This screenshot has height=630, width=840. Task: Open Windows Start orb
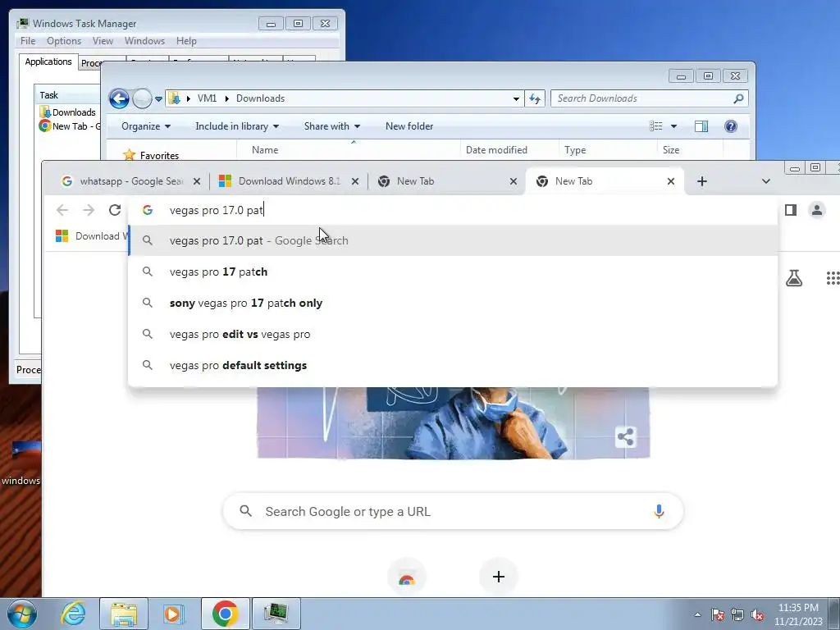click(22, 614)
